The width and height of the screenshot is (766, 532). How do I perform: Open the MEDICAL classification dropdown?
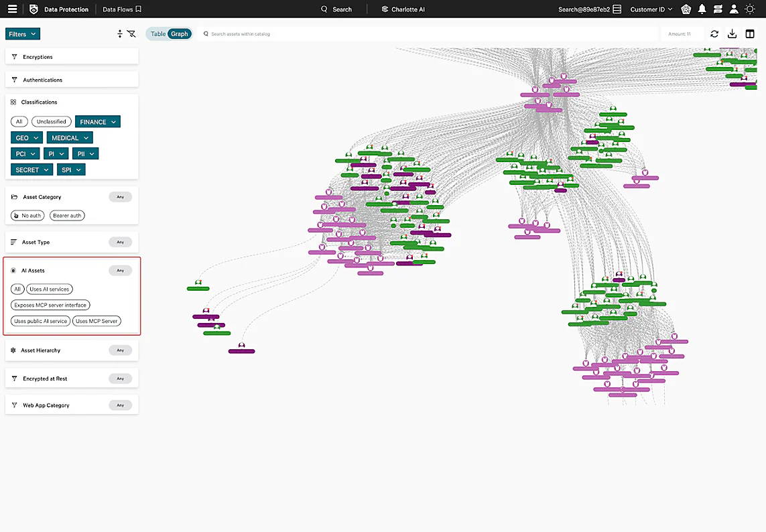pyautogui.click(x=69, y=137)
